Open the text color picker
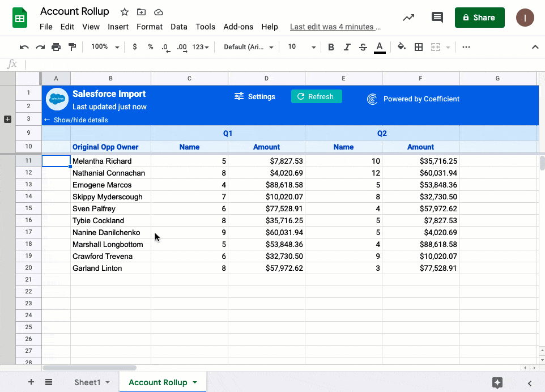 tap(380, 47)
